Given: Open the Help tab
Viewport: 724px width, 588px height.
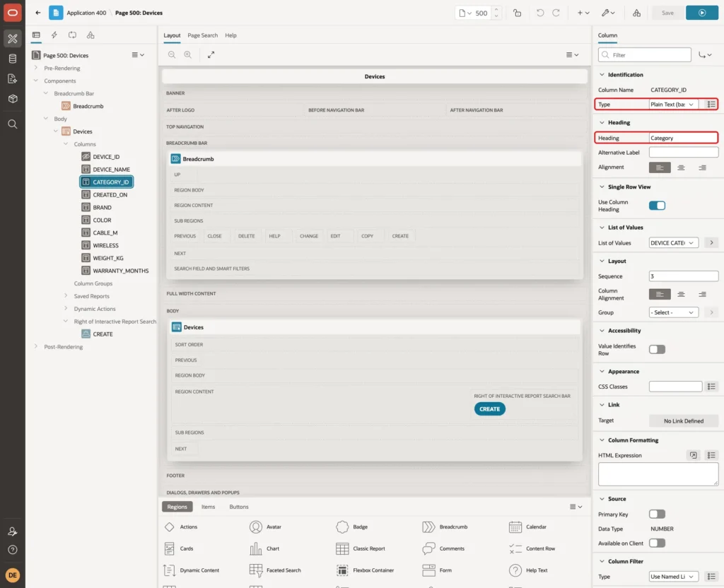Looking at the screenshot, I should click(231, 35).
